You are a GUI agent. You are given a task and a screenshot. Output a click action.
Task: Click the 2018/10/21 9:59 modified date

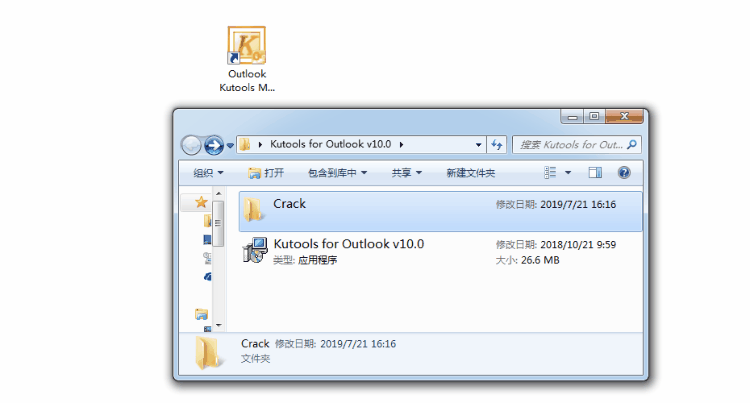point(578,245)
